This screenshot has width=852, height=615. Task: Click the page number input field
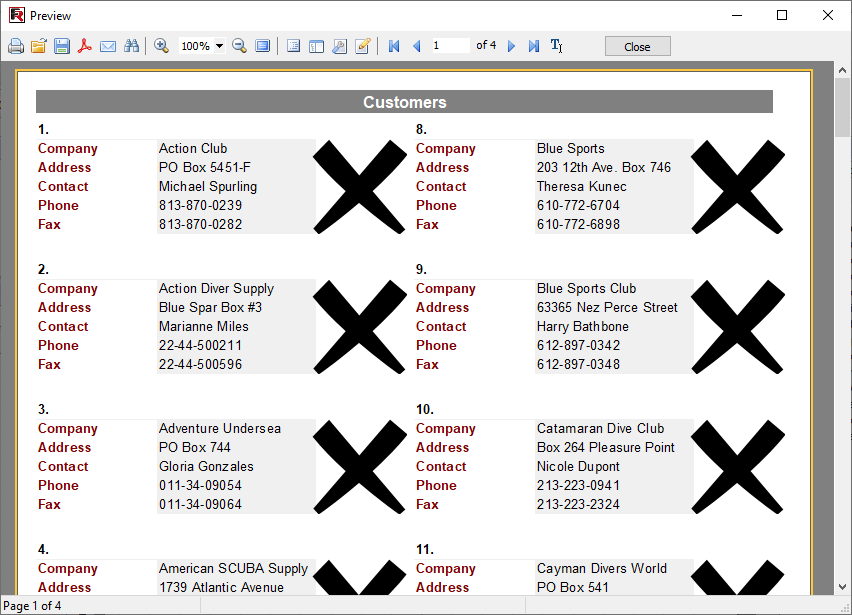click(450, 46)
